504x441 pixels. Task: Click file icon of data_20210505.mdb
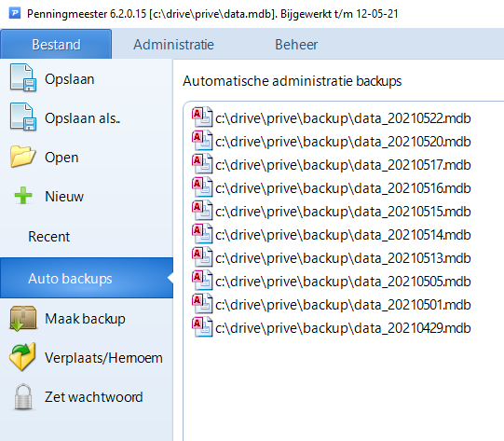(x=202, y=280)
